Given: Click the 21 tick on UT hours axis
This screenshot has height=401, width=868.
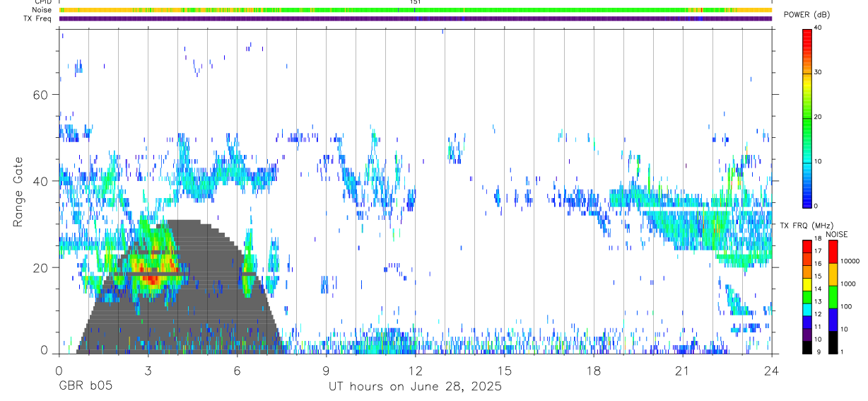Looking at the screenshot, I should pos(682,370).
